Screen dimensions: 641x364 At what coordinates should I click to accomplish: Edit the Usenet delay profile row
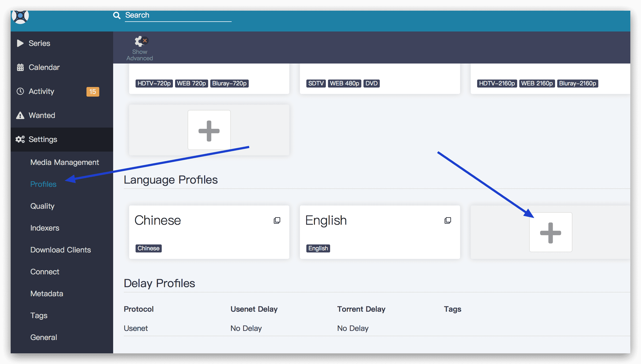[x=246, y=328]
